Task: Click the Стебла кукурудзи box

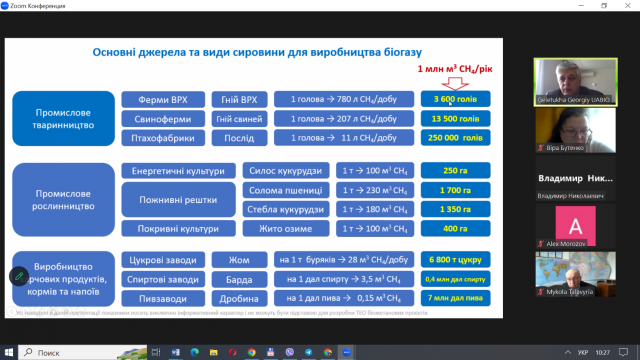Action: click(286, 209)
